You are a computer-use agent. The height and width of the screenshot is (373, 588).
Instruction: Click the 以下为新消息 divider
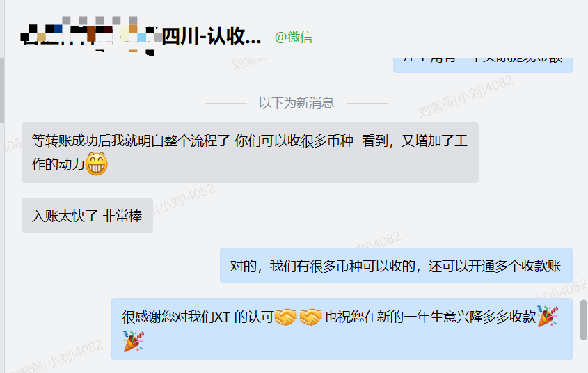(x=296, y=103)
